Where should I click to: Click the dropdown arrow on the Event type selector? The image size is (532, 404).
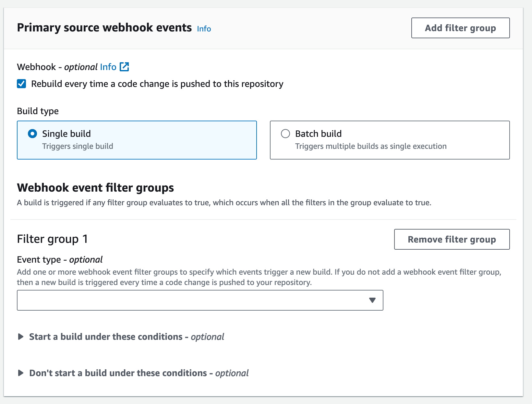372,300
